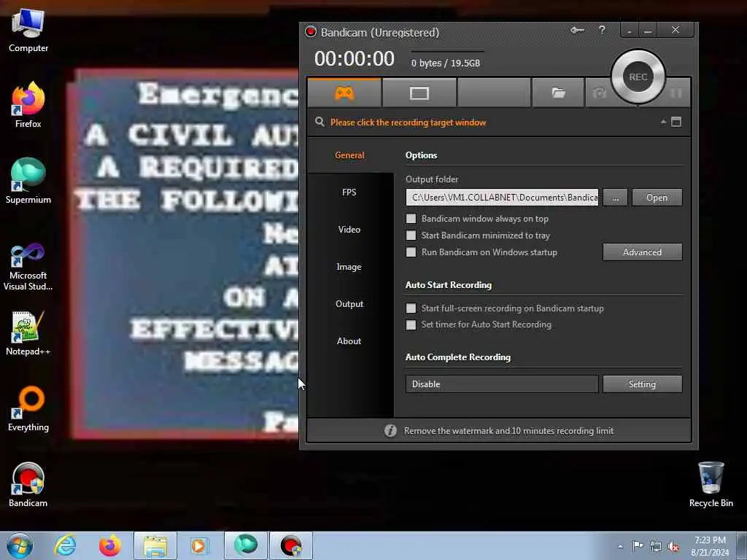This screenshot has width=747, height=560.
Task: Open the Everything desktop shortcut
Action: point(28,408)
